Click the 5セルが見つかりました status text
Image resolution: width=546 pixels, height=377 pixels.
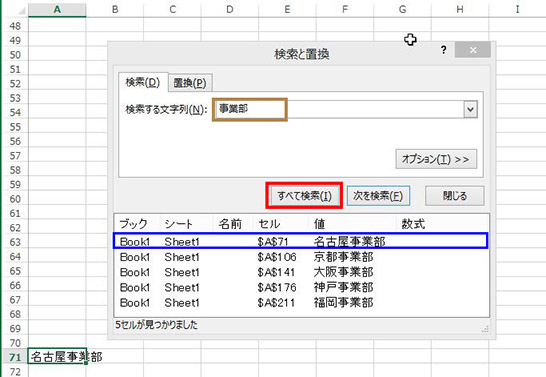click(x=156, y=325)
